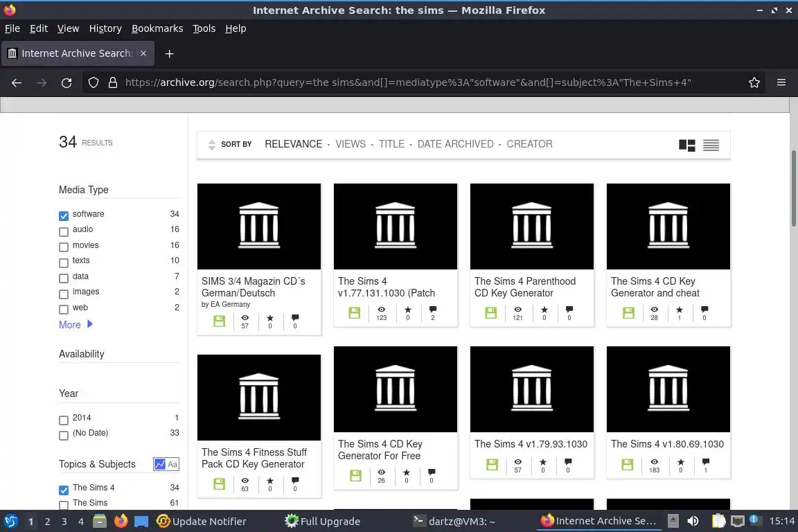Reload the current page
Image resolution: width=798 pixels, height=532 pixels.
pos(66,82)
